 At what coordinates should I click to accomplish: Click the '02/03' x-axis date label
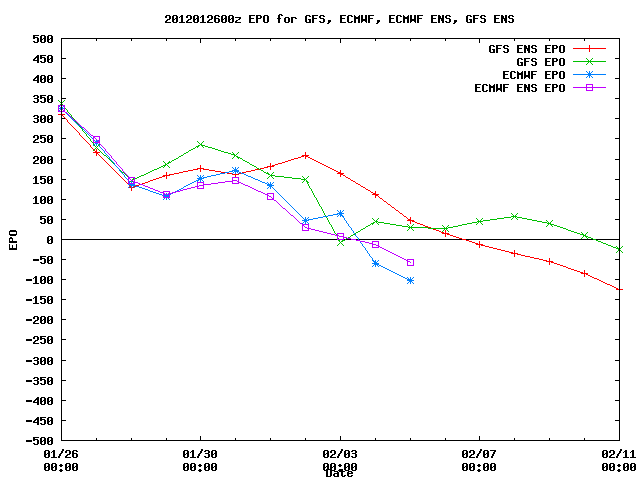[x=340, y=454]
